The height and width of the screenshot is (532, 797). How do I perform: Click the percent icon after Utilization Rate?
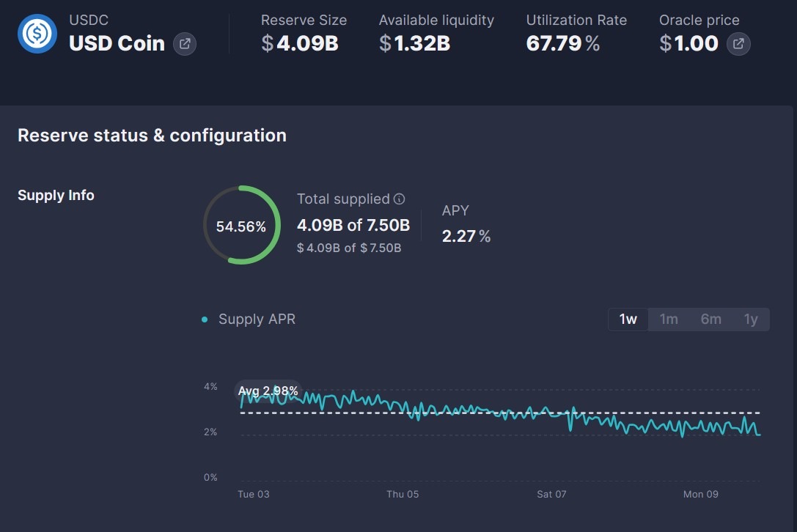click(594, 43)
